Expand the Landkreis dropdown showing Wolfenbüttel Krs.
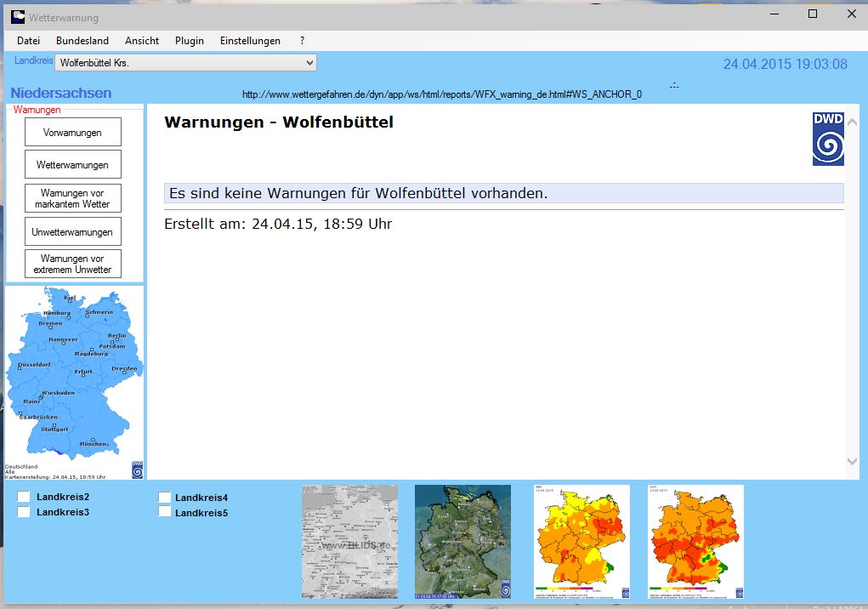The height and width of the screenshot is (609, 868). click(309, 63)
